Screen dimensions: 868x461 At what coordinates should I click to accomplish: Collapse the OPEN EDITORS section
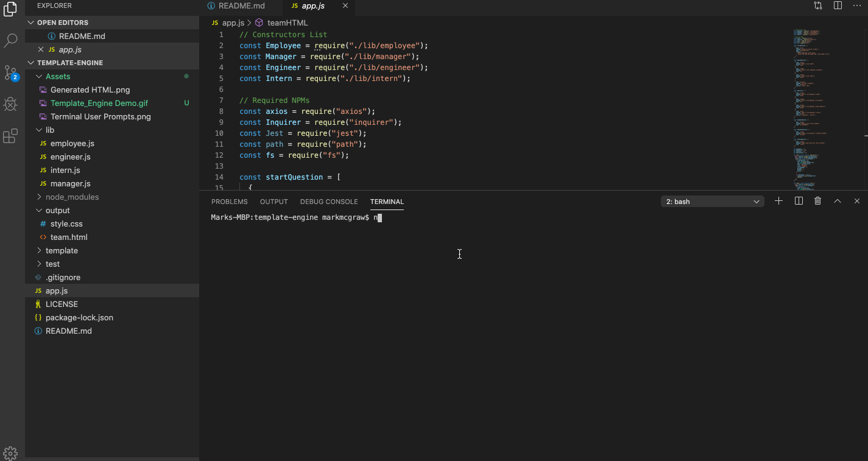tap(112, 23)
